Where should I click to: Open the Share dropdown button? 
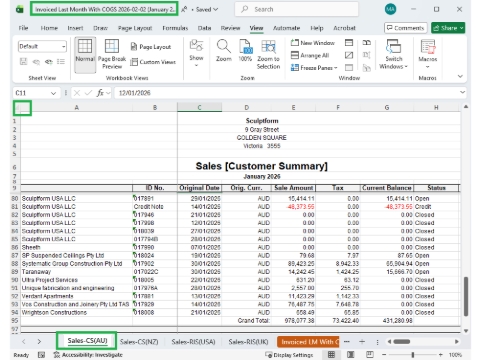(448, 28)
